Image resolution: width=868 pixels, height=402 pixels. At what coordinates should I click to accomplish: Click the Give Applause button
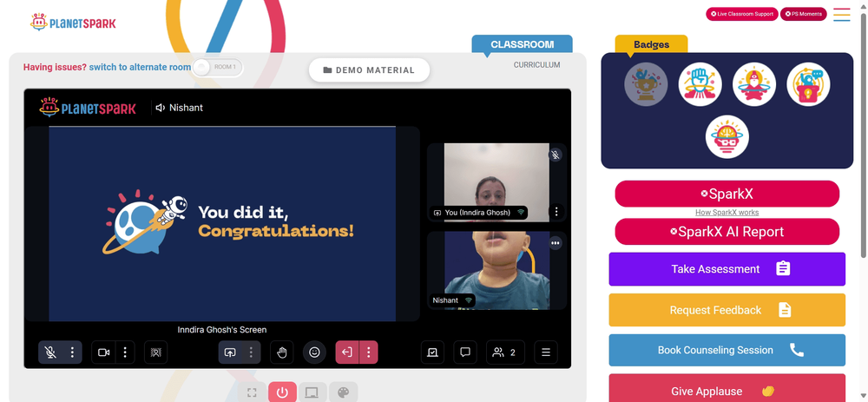click(727, 388)
